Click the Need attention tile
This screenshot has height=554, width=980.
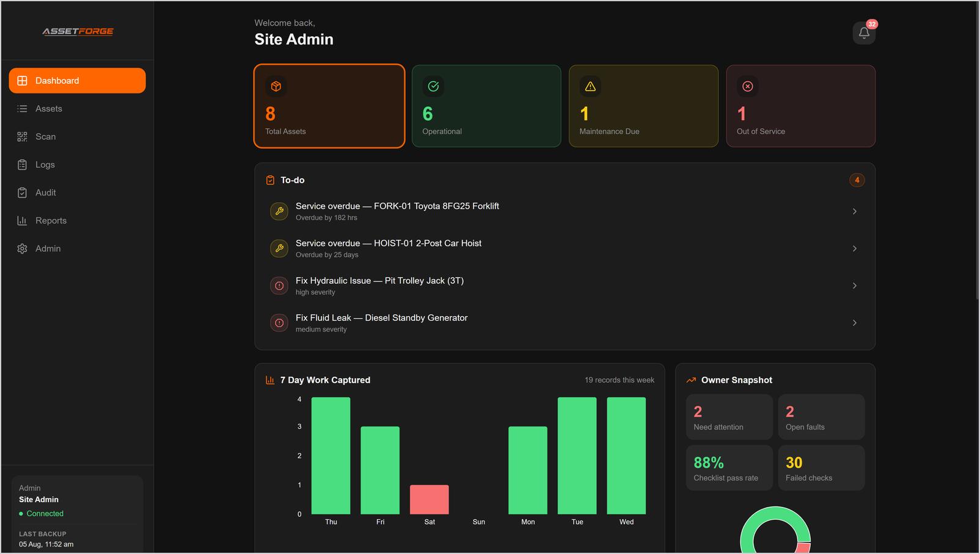tap(729, 417)
